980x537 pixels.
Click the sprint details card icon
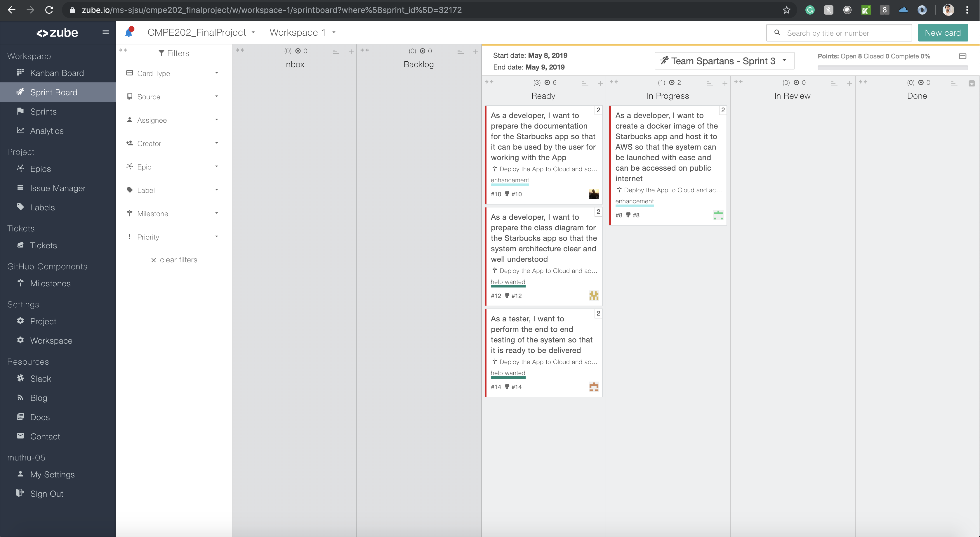pyautogui.click(x=962, y=56)
